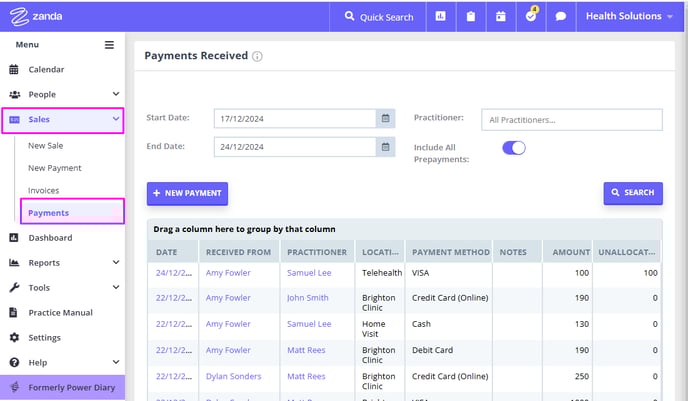The height and width of the screenshot is (401, 688).
Task: Open the All Practitioners dropdown field
Action: (x=572, y=120)
